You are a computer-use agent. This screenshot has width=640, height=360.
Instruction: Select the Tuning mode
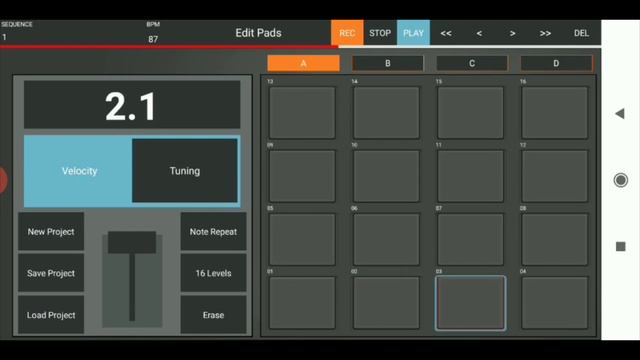click(185, 171)
